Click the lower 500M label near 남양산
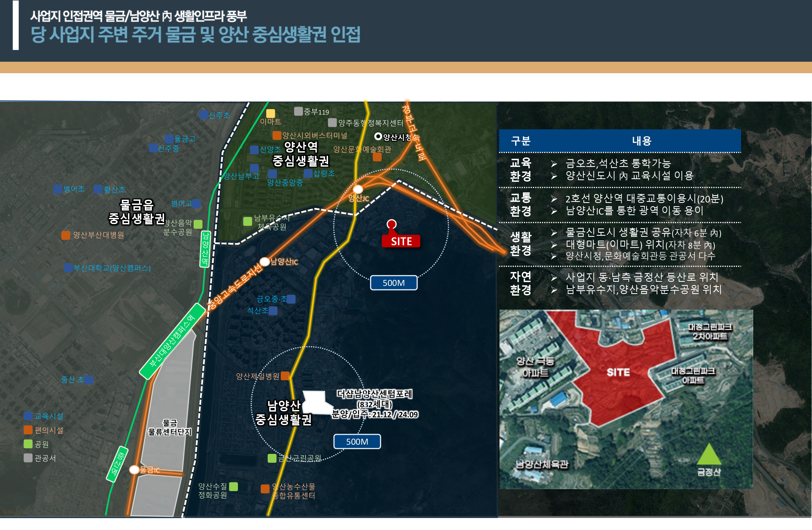The width and height of the screenshot is (812, 530). (x=357, y=442)
